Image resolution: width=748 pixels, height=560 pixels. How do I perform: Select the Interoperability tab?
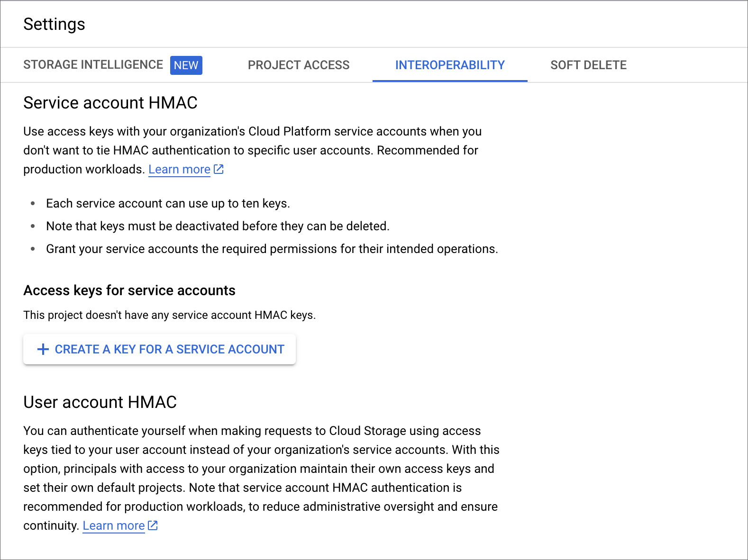tap(450, 65)
